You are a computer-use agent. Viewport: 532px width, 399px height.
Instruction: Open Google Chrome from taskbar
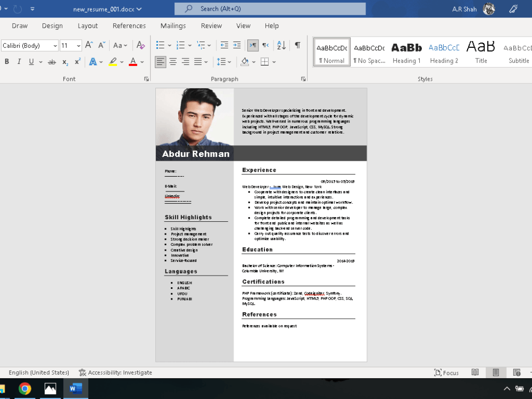[x=25, y=388]
